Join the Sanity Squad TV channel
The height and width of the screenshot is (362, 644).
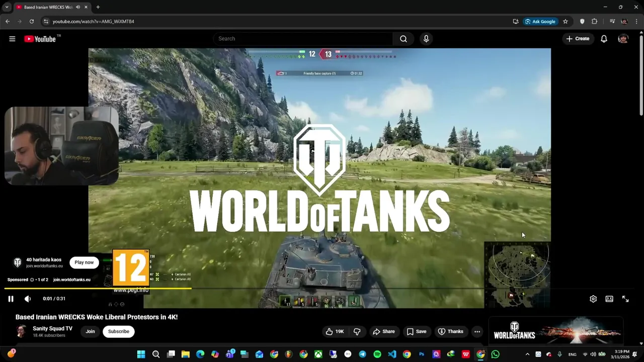coord(90,331)
